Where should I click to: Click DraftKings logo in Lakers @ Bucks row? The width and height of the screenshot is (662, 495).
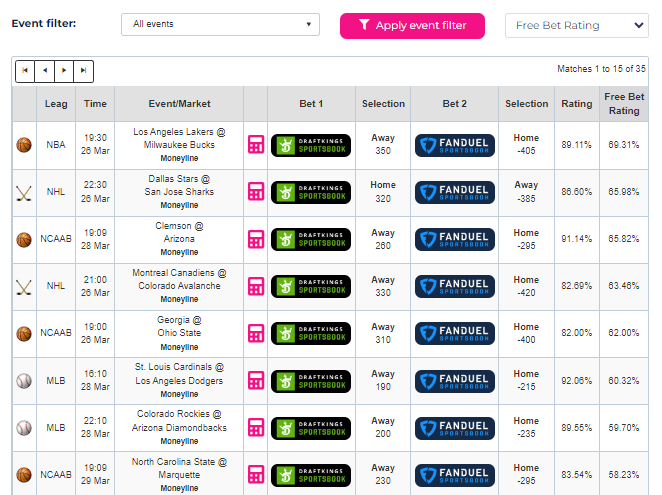click(x=311, y=145)
